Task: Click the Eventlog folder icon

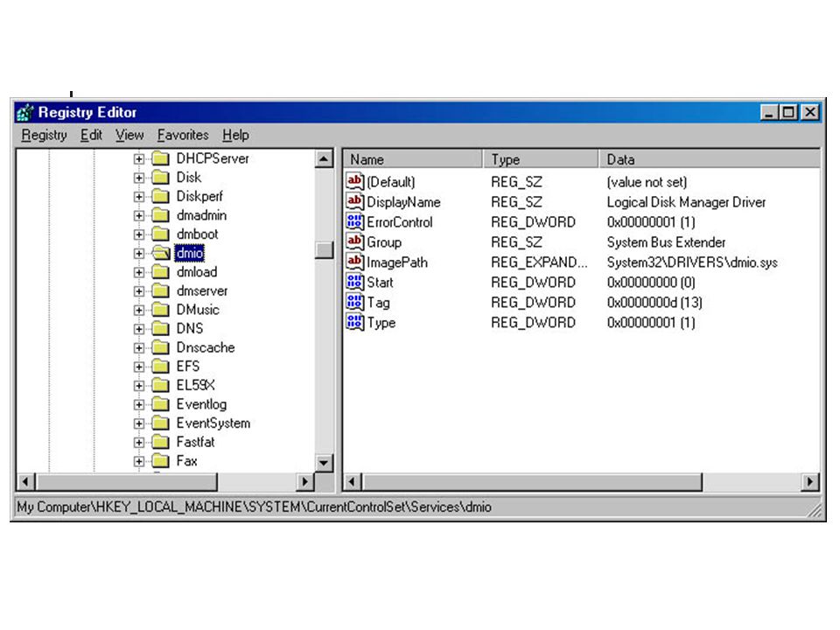Action: (x=160, y=404)
